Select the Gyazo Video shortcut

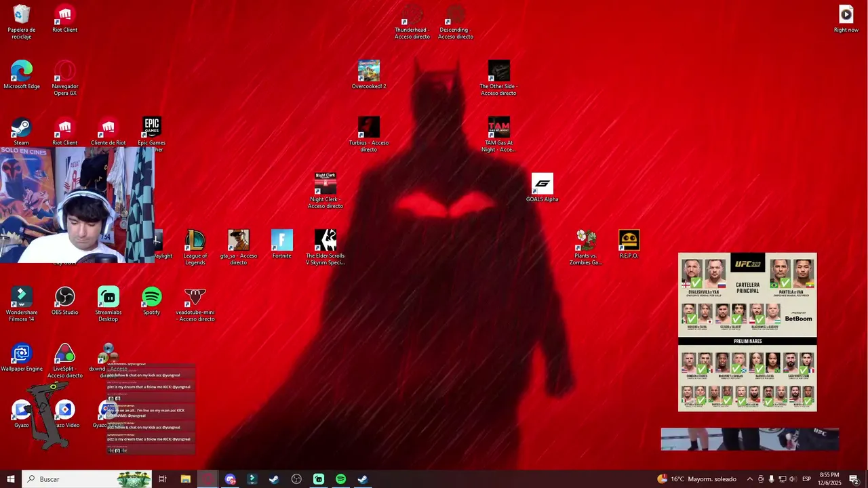pos(65,414)
